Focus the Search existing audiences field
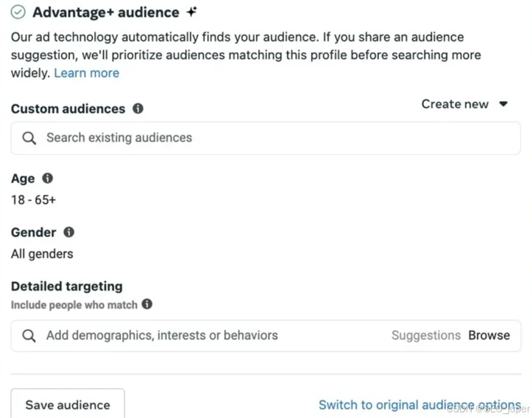Image resolution: width=532 pixels, height=418 pixels. point(270,138)
